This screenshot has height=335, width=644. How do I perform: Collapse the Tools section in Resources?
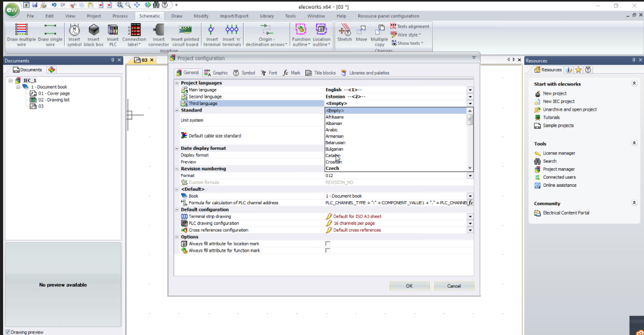[634, 144]
